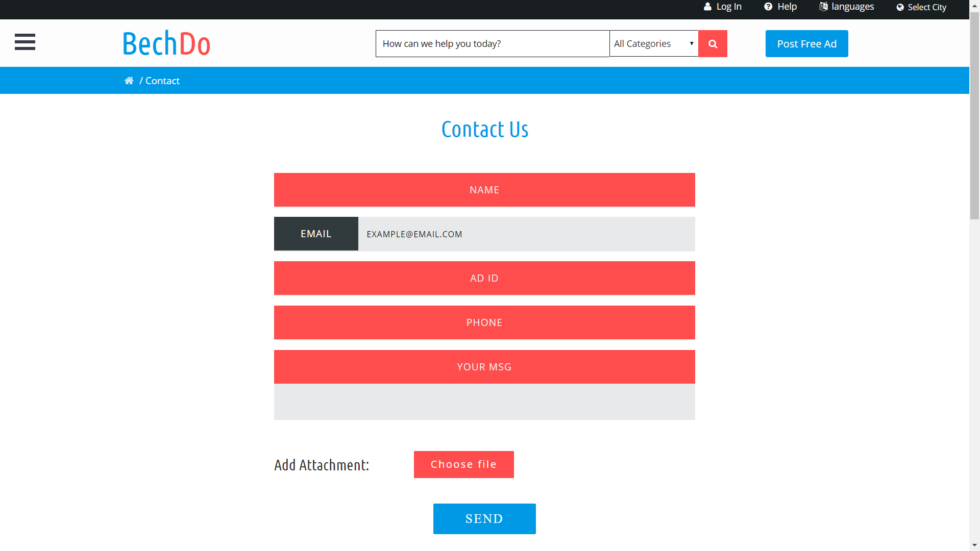Click the globe icon for Select City

point(900,7)
